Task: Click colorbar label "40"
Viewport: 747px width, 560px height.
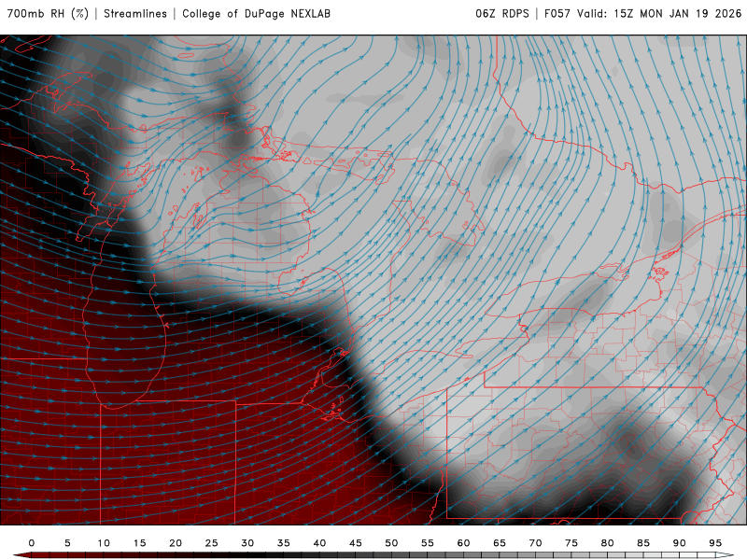Action: 319,543
